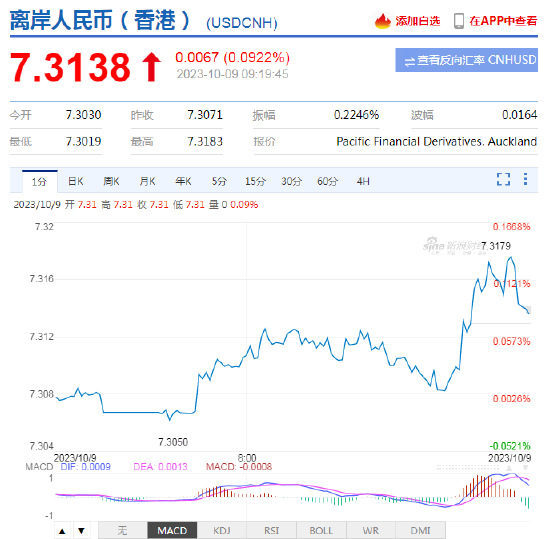Viewport: 550px width, 539px height.
Task: Switch to 4H chart tab
Action: point(363,181)
